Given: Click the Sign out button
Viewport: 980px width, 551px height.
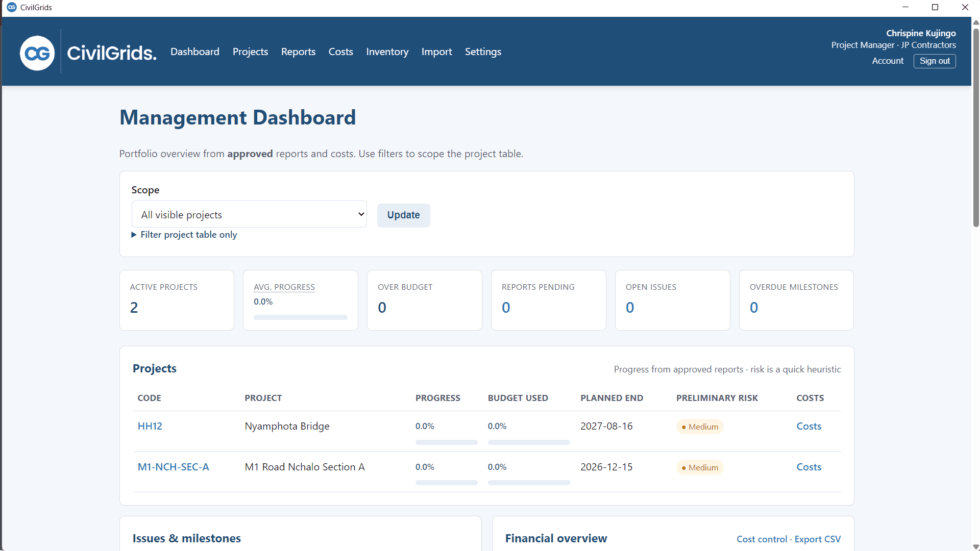Looking at the screenshot, I should 935,61.
